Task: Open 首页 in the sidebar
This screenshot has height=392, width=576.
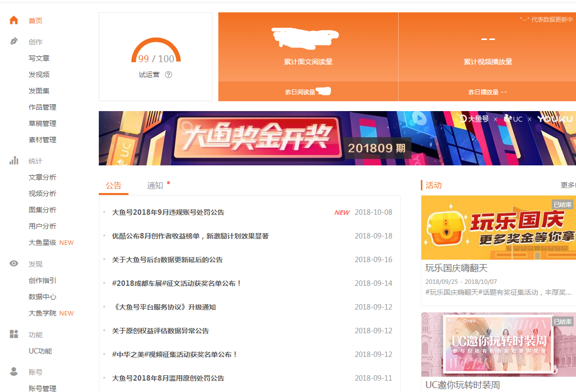Action: coord(36,21)
